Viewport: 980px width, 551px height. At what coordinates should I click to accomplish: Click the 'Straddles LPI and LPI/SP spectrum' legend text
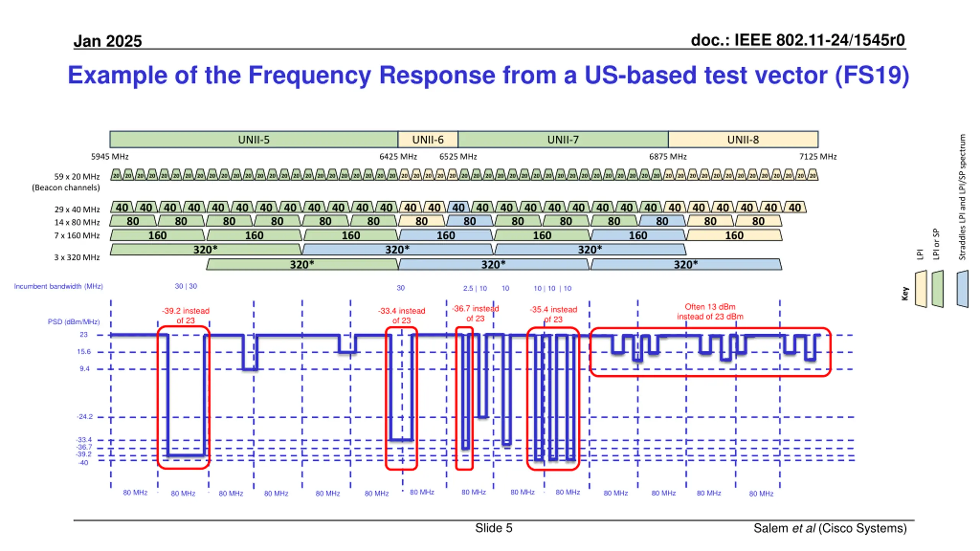962,197
